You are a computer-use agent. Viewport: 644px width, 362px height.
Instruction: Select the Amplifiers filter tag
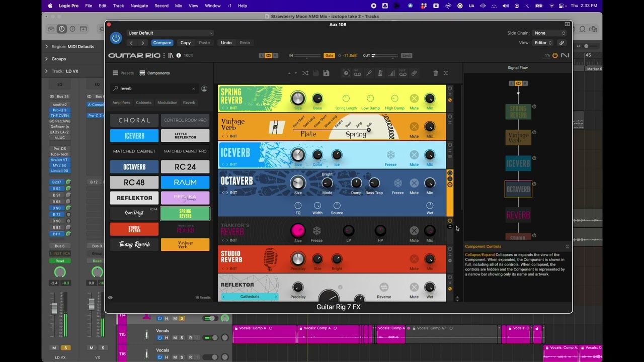pos(121,103)
